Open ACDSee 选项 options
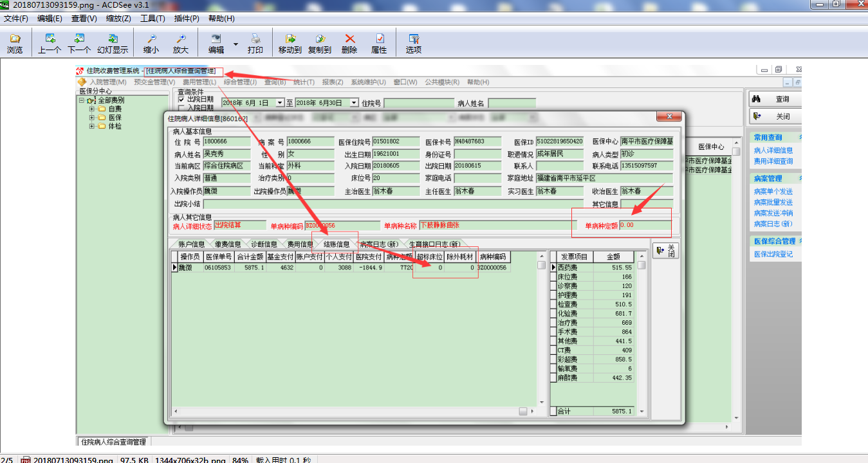 pos(414,44)
